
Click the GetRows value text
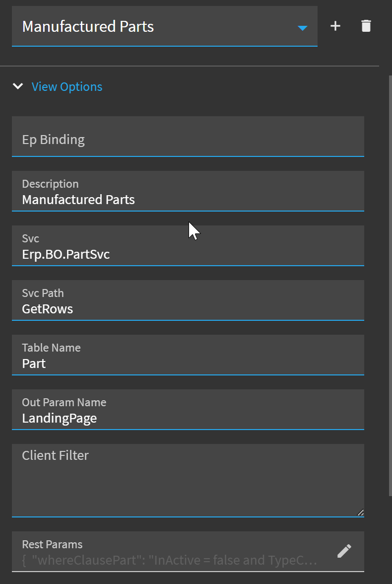[x=47, y=309]
